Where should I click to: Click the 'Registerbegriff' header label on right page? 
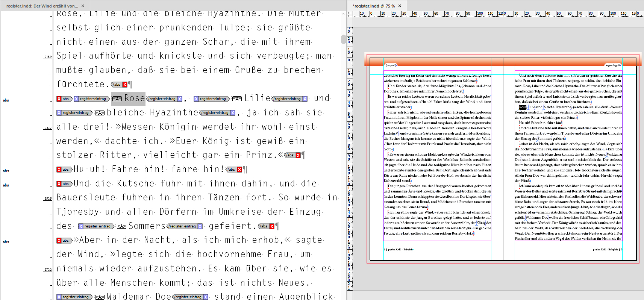pyautogui.click(x=613, y=65)
